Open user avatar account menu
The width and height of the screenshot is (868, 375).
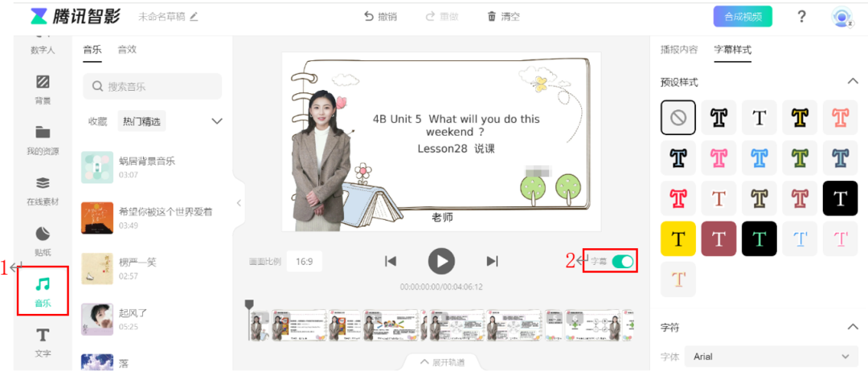[x=841, y=17]
